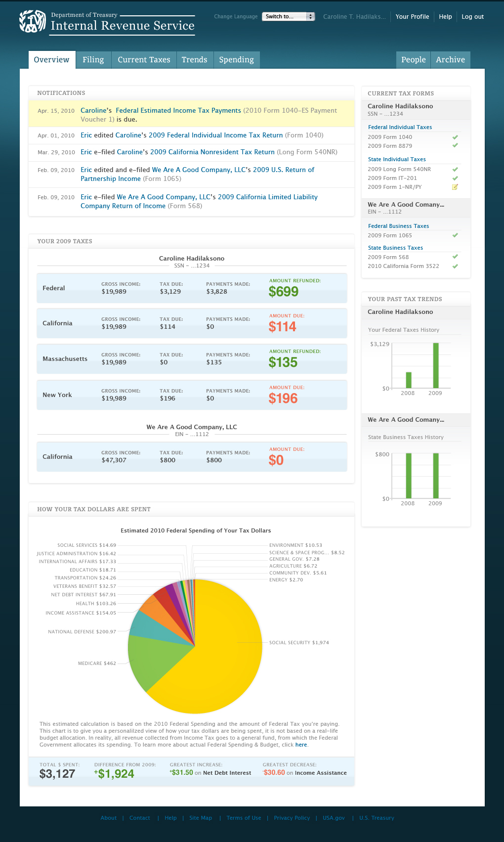504x842 pixels.
Task: Open 2009 California Nonresident Tax Return link
Action: [212, 152]
